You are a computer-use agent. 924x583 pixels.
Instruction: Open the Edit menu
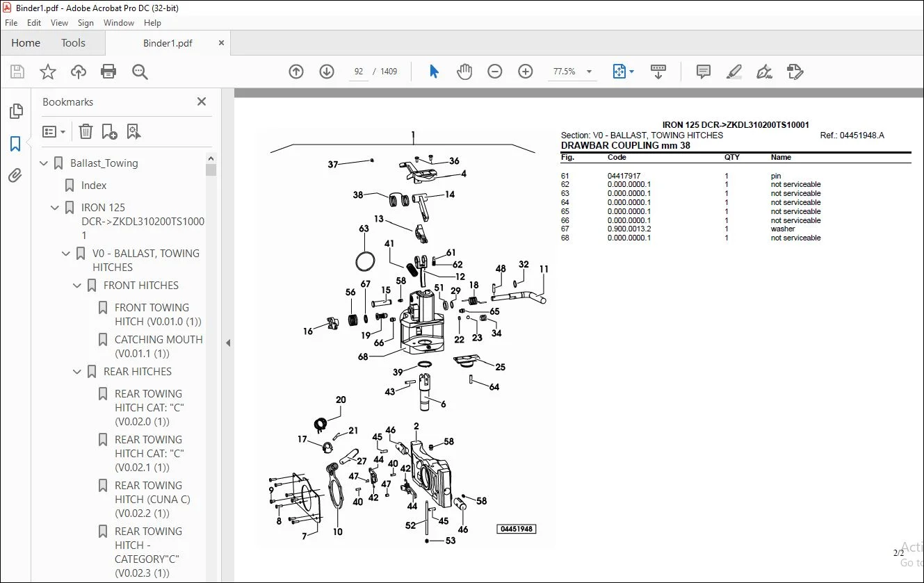pyautogui.click(x=34, y=23)
